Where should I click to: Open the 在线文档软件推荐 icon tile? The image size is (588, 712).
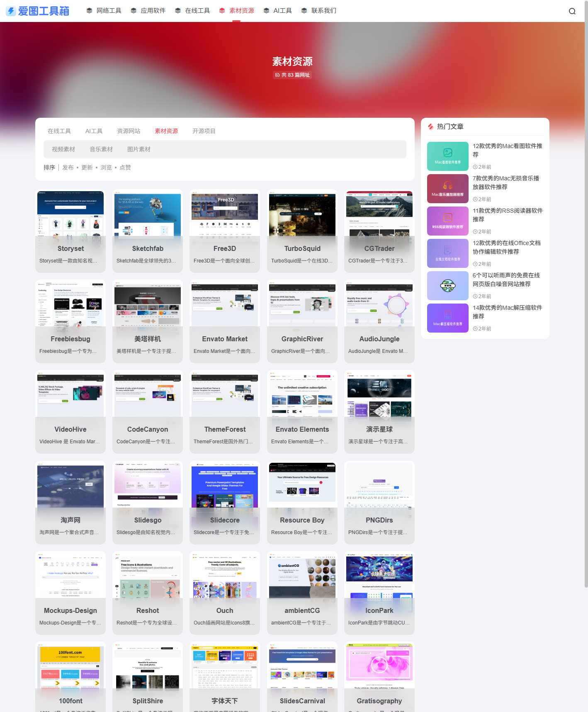coord(447,253)
